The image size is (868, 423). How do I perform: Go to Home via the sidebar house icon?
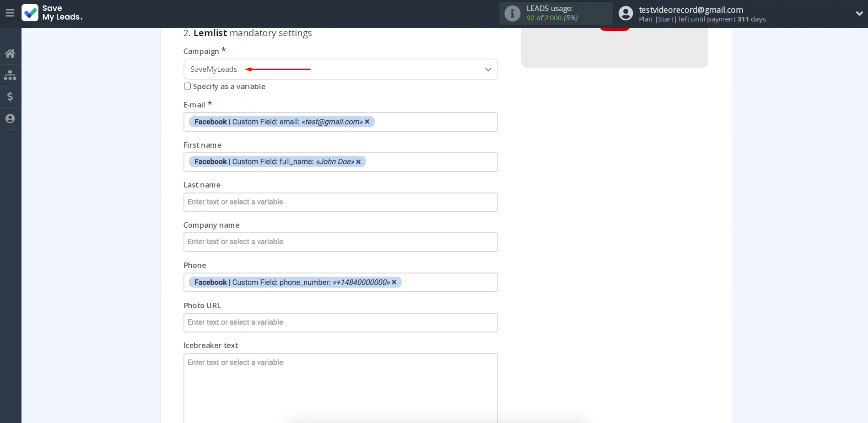pyautogui.click(x=10, y=54)
